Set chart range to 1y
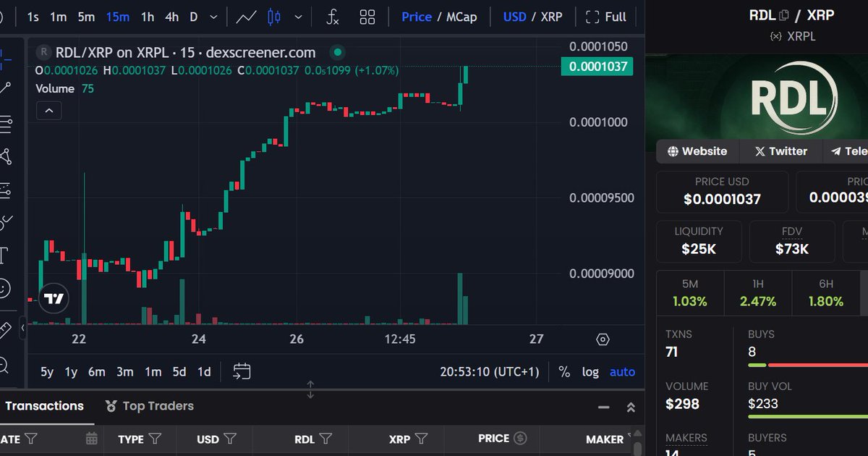This screenshot has width=868, height=456. 71,372
